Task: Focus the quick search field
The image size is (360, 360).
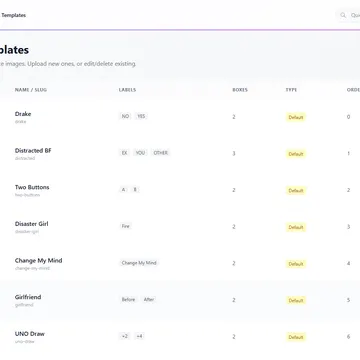Action: click(348, 15)
